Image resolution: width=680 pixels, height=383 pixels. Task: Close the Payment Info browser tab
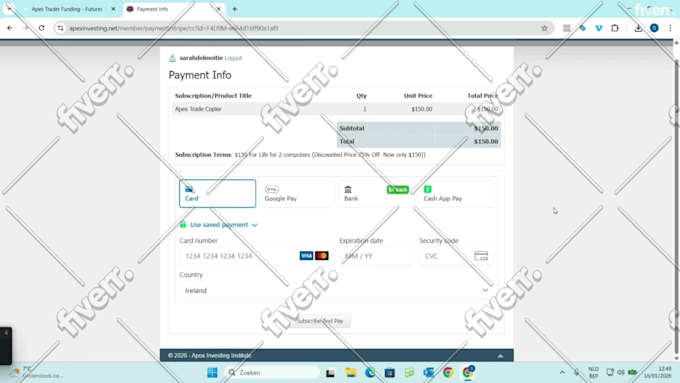219,9
